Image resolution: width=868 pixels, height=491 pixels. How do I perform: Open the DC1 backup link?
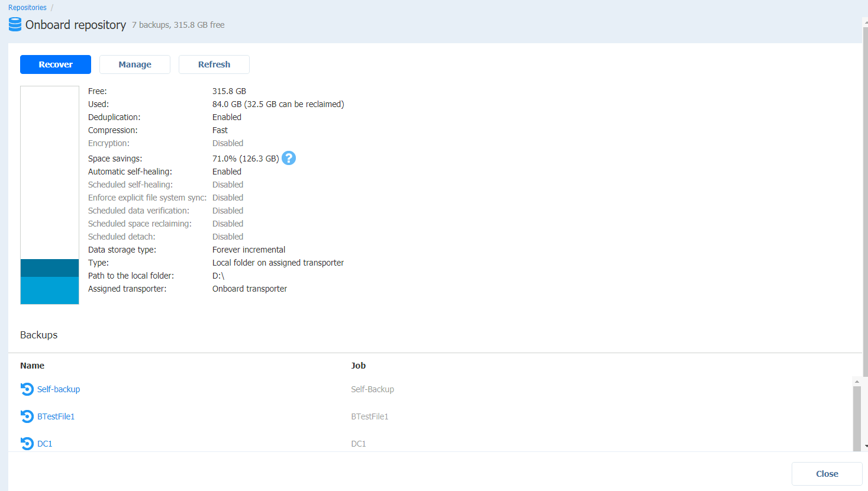(45, 444)
